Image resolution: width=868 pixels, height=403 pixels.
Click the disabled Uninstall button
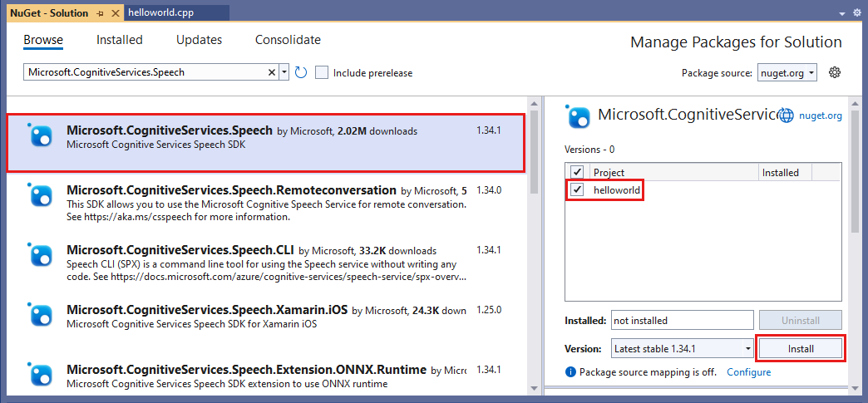801,320
